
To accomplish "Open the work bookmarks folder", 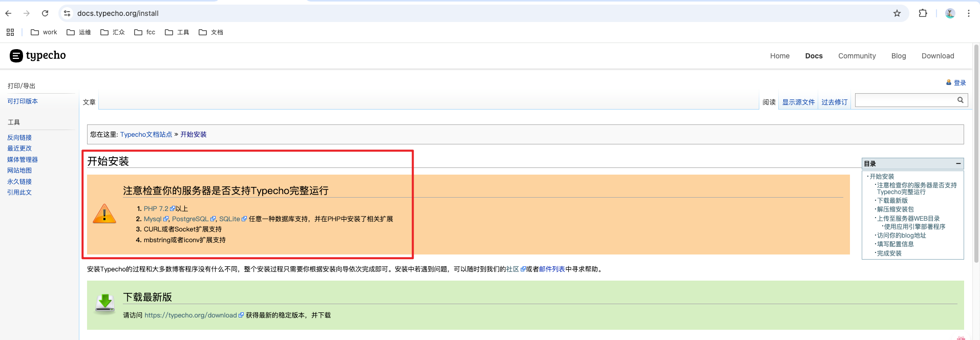I will (x=44, y=32).
